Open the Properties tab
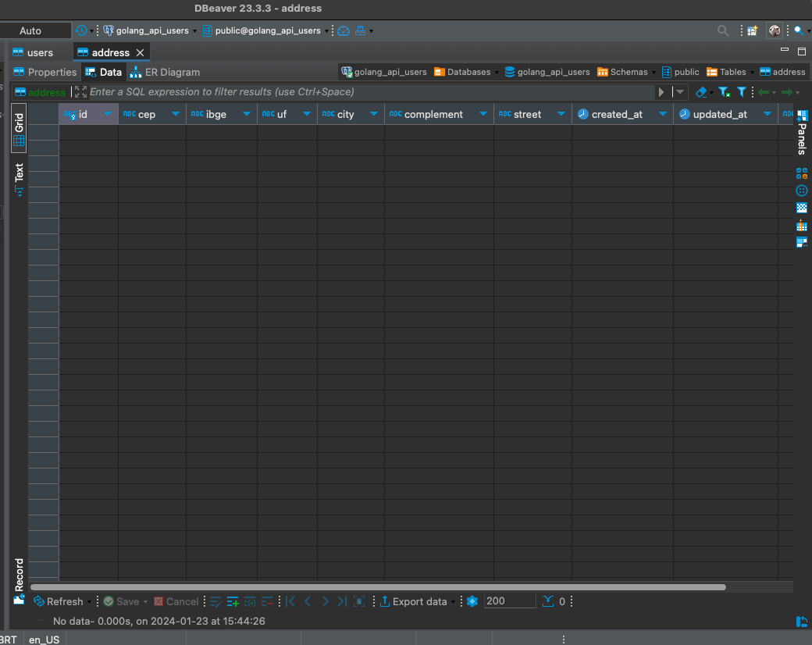812x645 pixels. coord(45,72)
